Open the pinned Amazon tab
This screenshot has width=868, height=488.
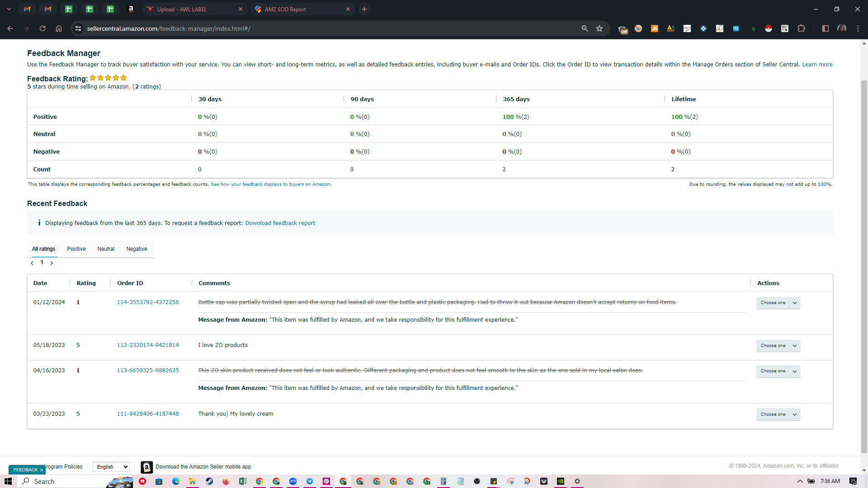[x=131, y=9]
